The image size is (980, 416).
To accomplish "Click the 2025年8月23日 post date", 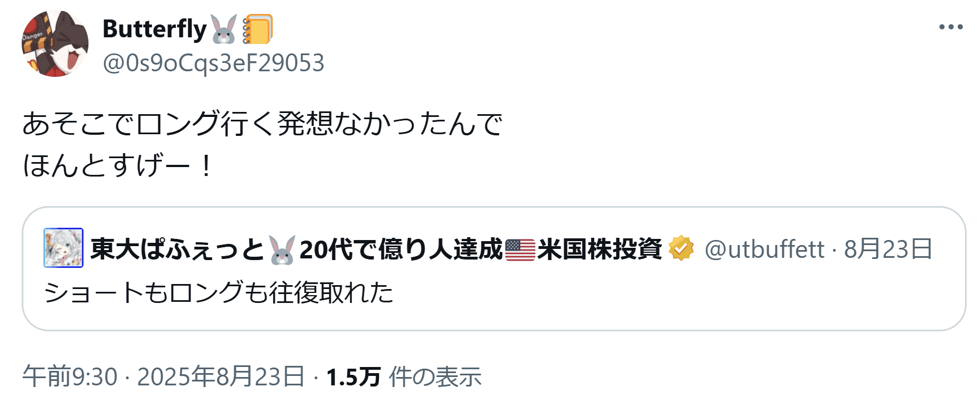I will (x=221, y=376).
